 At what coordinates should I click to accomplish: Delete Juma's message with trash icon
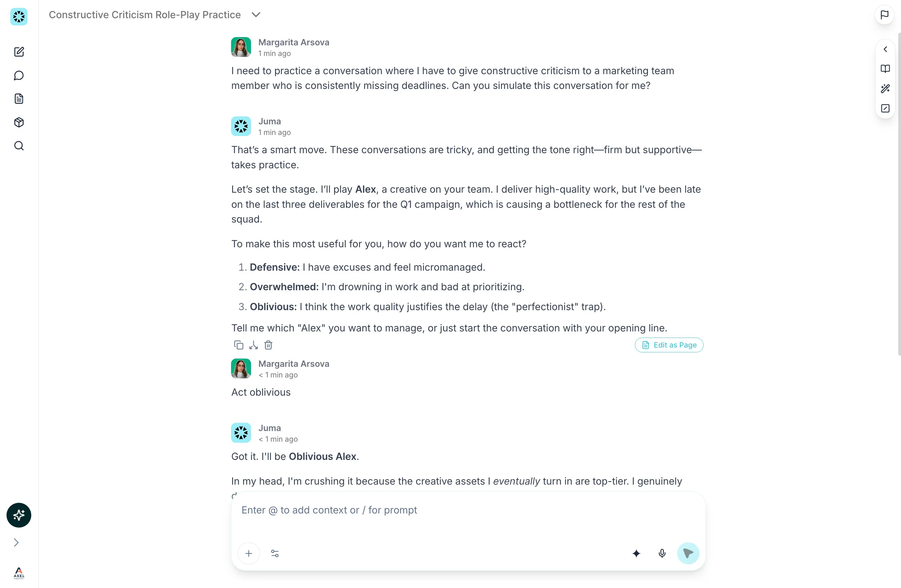coord(269,345)
